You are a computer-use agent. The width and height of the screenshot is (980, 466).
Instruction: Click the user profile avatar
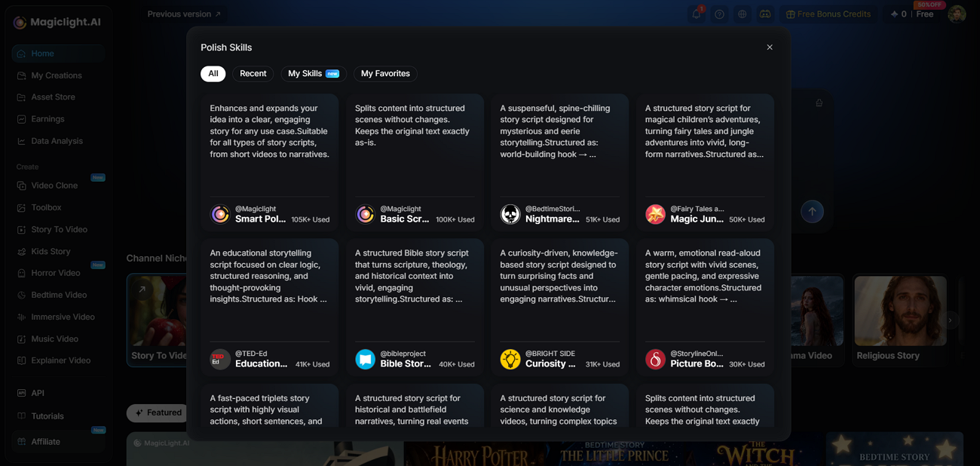coord(957,14)
